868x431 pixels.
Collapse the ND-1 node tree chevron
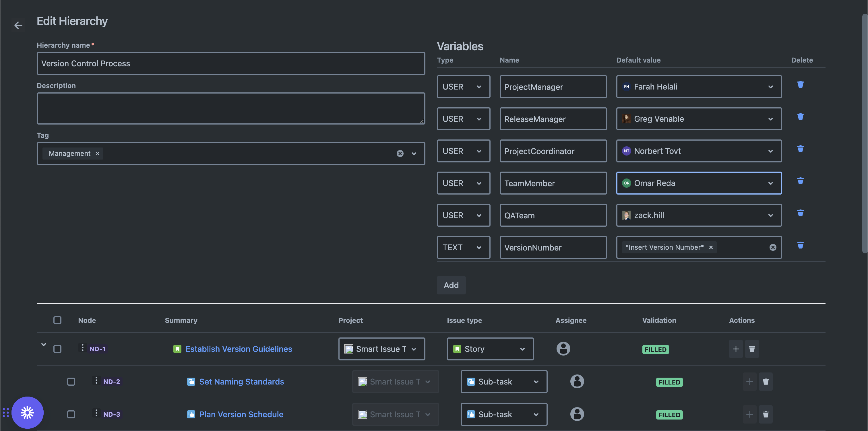(x=43, y=344)
